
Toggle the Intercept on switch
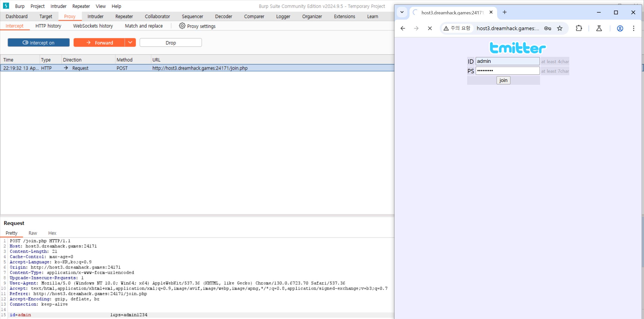point(38,43)
